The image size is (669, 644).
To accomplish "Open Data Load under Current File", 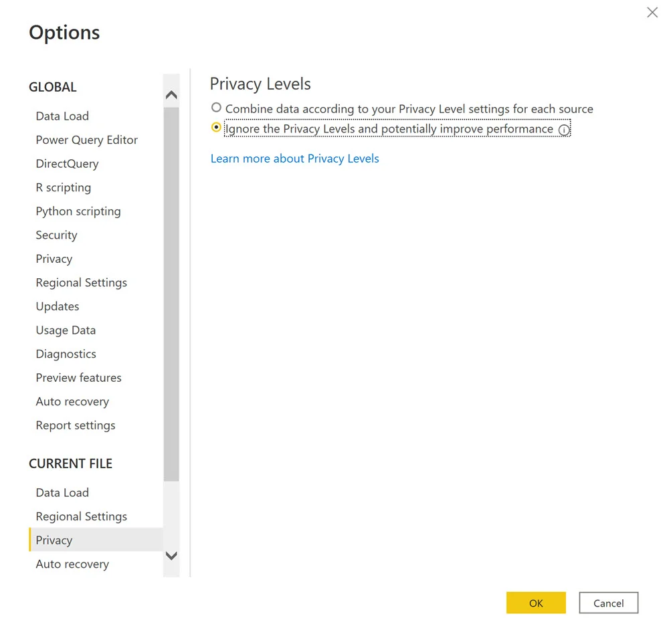I will (x=62, y=493).
